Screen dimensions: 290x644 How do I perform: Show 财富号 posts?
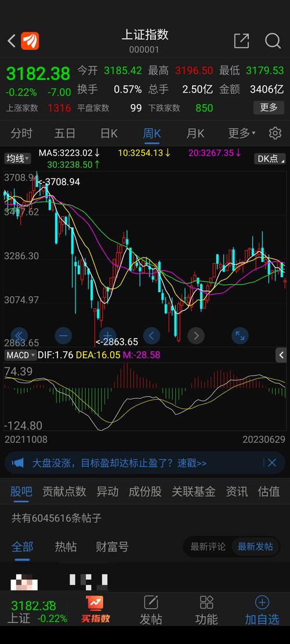coord(112,547)
